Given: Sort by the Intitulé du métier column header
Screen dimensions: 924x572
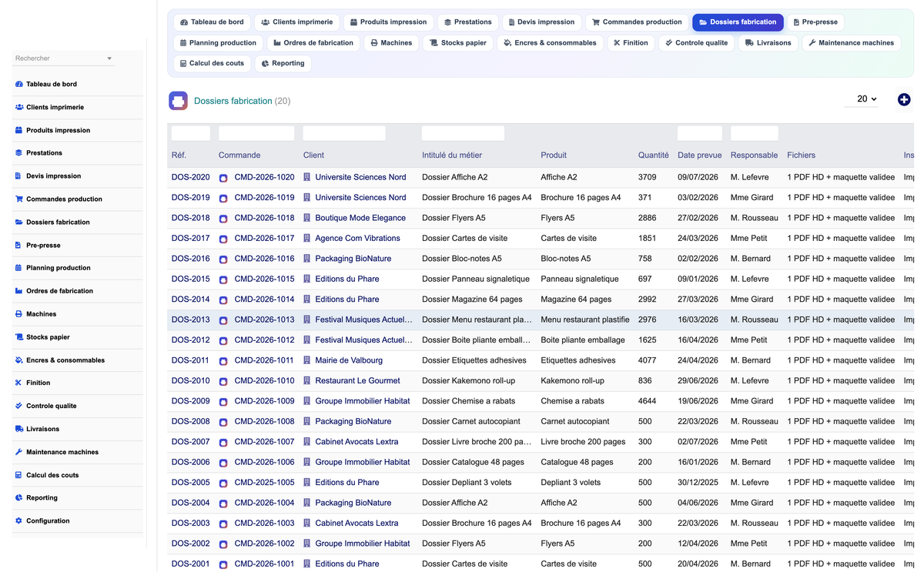Looking at the screenshot, I should (x=452, y=156).
